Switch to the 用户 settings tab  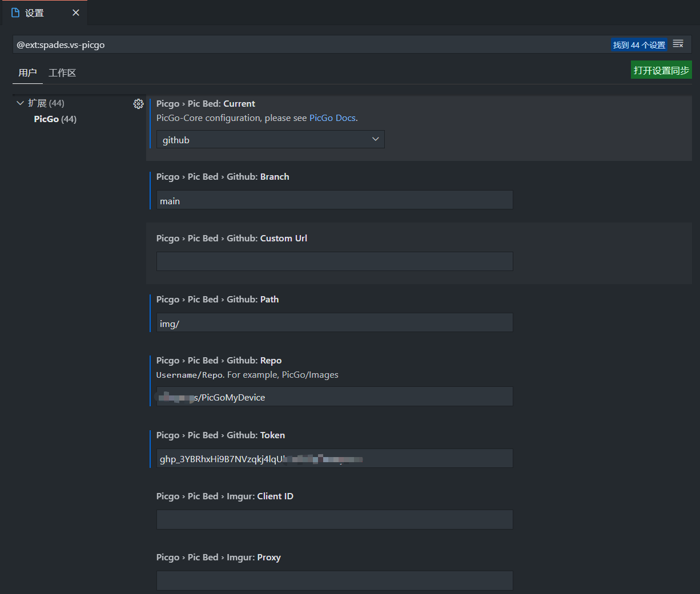tap(27, 72)
